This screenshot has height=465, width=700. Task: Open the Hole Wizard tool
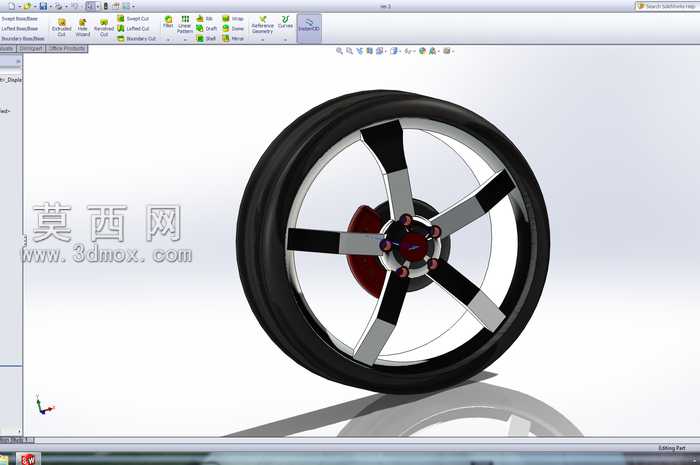pyautogui.click(x=83, y=28)
